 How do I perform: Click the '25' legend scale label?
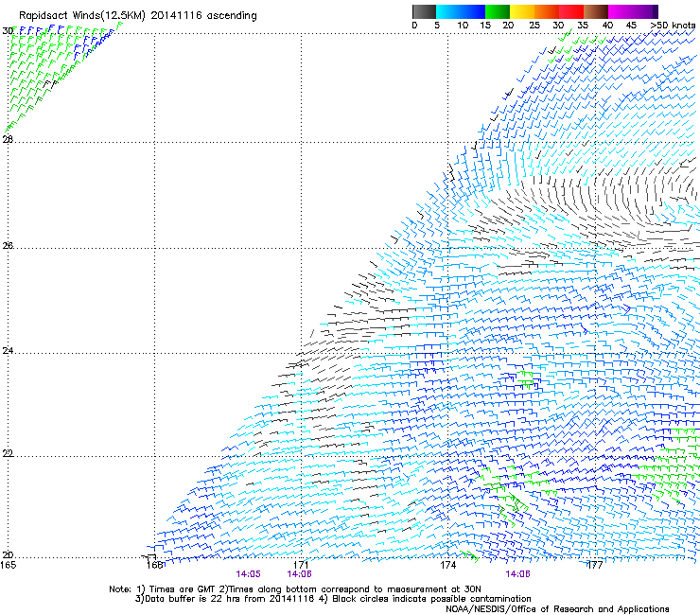(534, 26)
